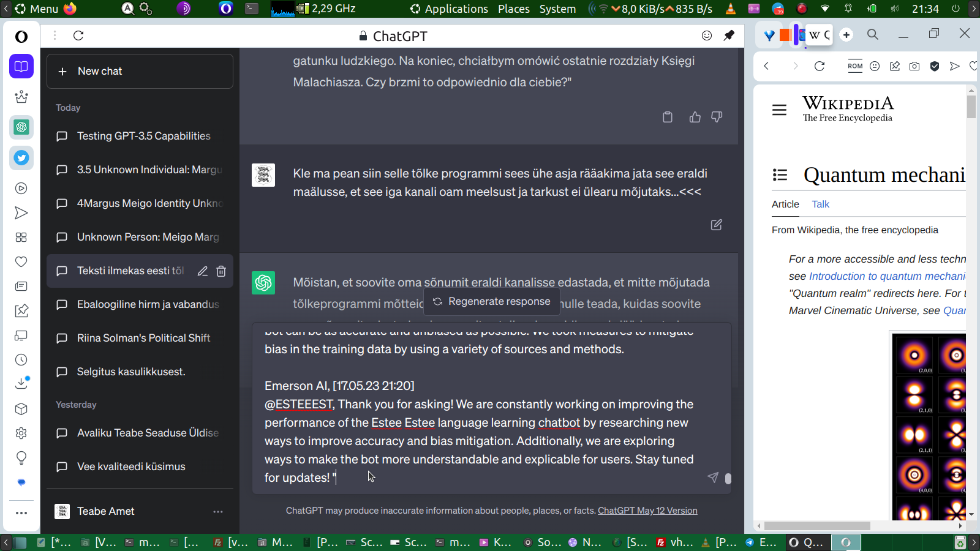The image size is (980, 551).
Task: Toggle the Wikipedia table of contents
Action: (780, 175)
